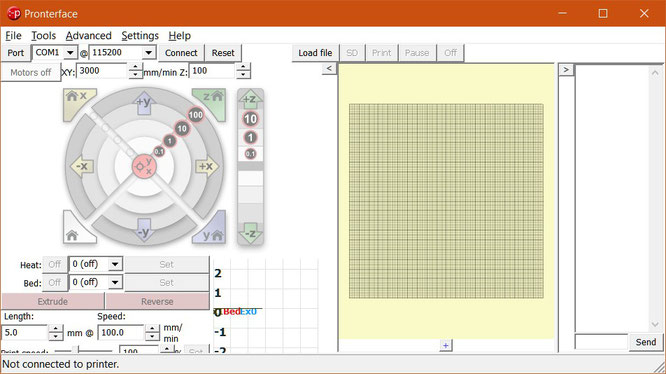The width and height of the screenshot is (666, 374).
Task: Jog -X using the left arrow
Action: [x=82, y=166]
